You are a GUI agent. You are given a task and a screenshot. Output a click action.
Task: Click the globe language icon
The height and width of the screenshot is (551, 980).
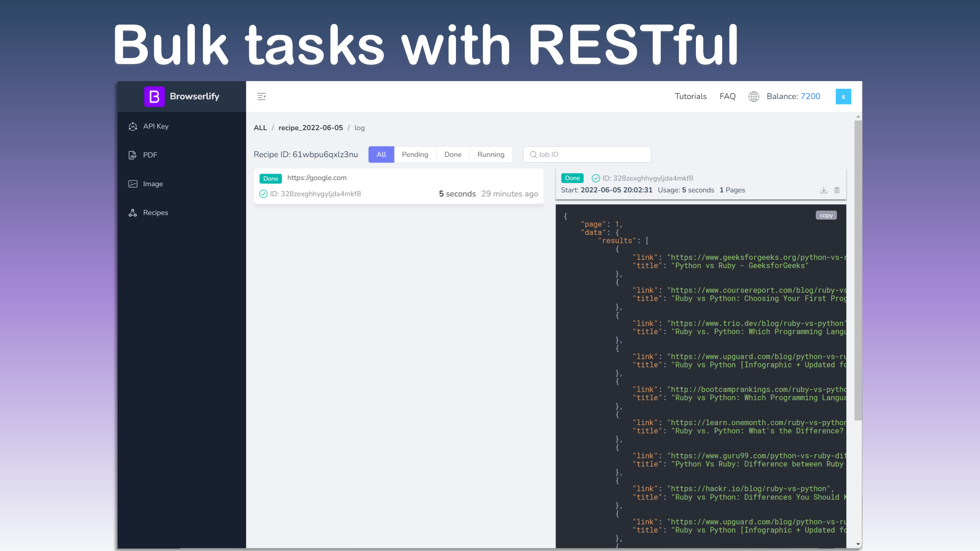pyautogui.click(x=753, y=96)
